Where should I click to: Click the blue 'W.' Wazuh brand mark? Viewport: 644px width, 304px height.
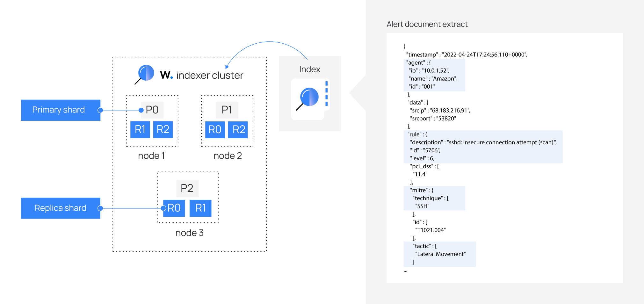click(x=166, y=75)
